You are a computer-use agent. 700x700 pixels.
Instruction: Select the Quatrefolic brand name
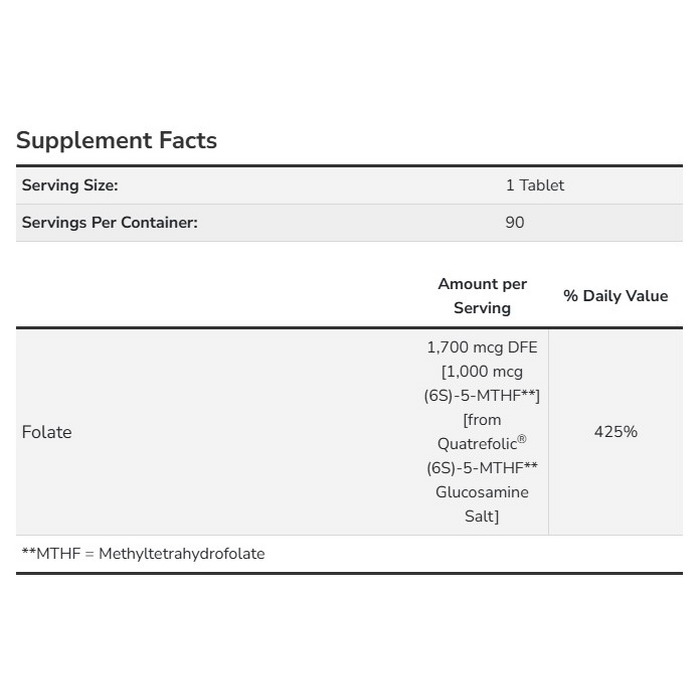476,444
